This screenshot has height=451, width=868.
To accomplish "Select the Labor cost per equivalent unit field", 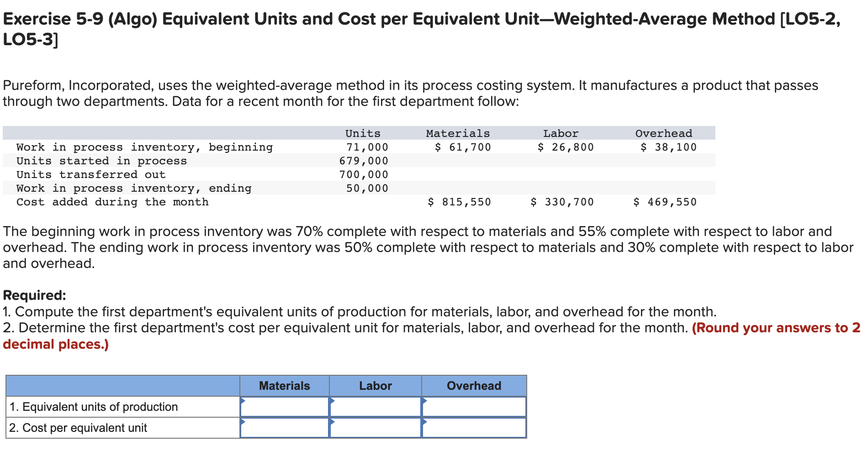I will pyautogui.click(x=375, y=428).
